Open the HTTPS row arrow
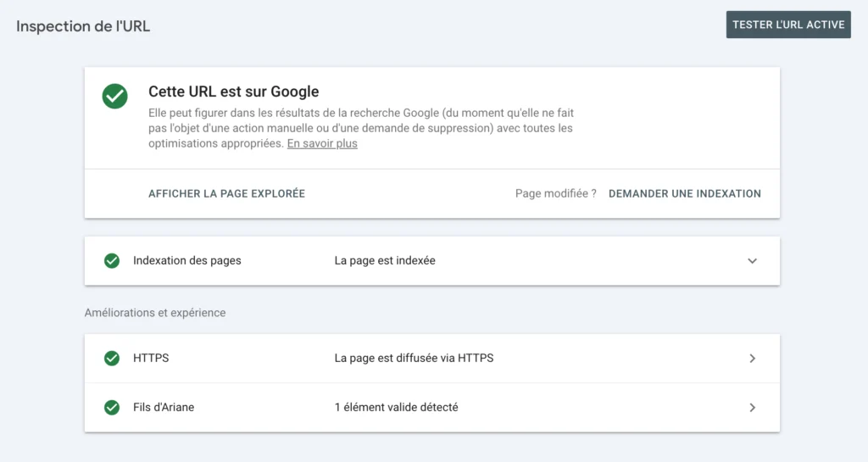 click(x=753, y=359)
